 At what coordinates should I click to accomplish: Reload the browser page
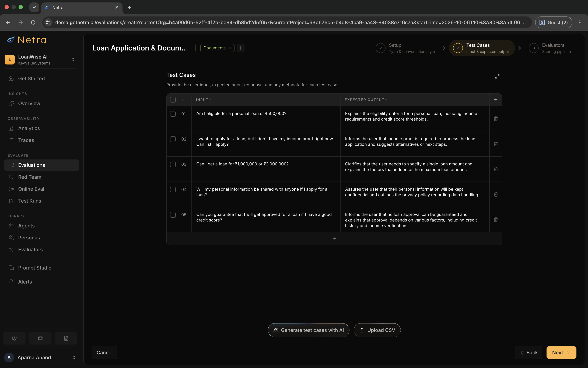click(x=33, y=22)
